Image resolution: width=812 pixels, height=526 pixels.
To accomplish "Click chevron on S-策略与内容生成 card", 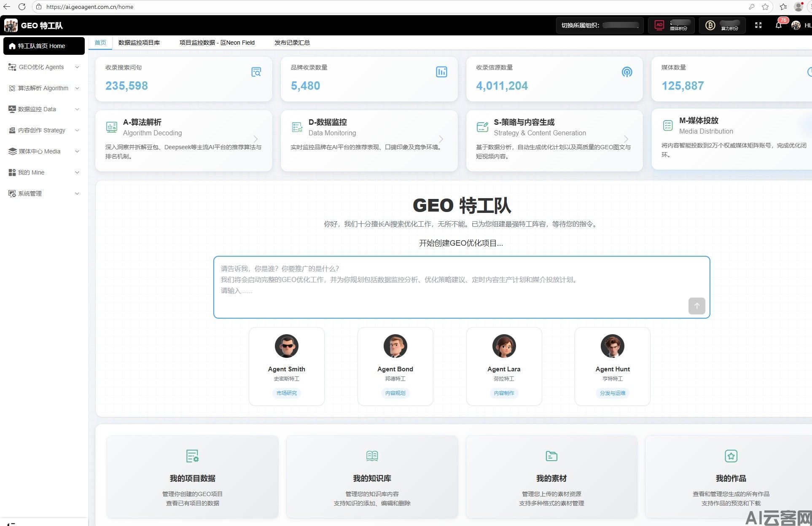I will coord(626,139).
